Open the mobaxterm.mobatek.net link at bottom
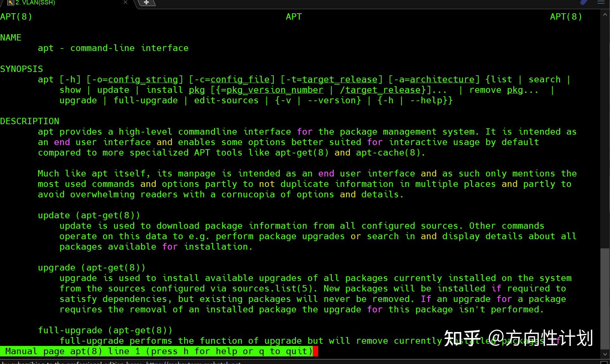 pyautogui.click(x=193, y=362)
